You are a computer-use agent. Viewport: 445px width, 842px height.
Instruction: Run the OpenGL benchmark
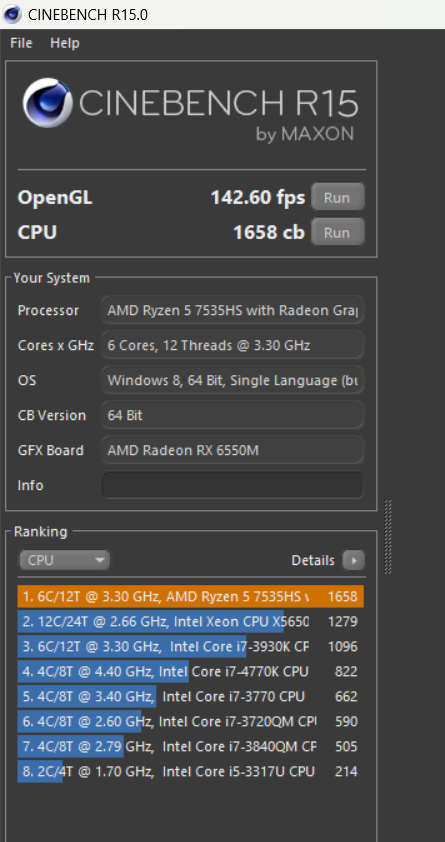[x=337, y=198]
